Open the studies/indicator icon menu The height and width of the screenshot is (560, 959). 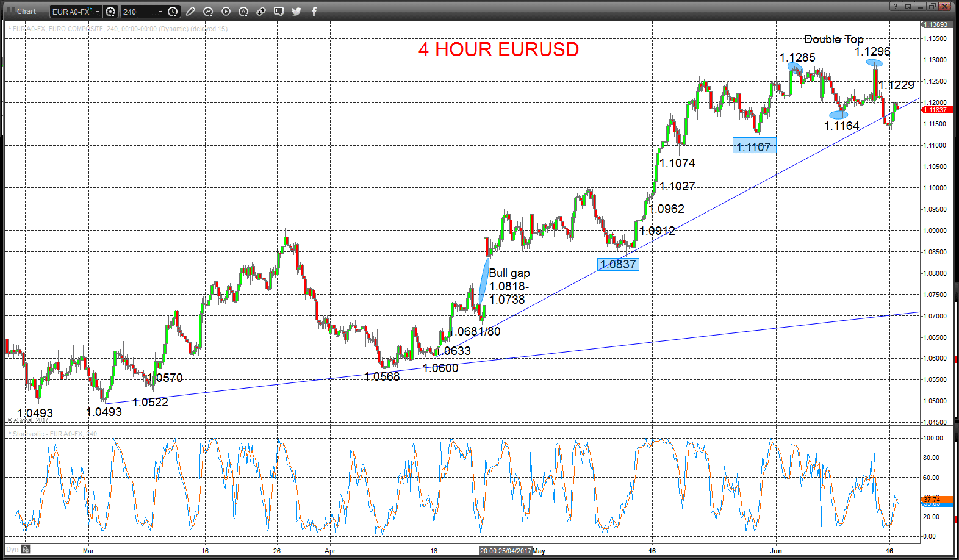click(208, 11)
